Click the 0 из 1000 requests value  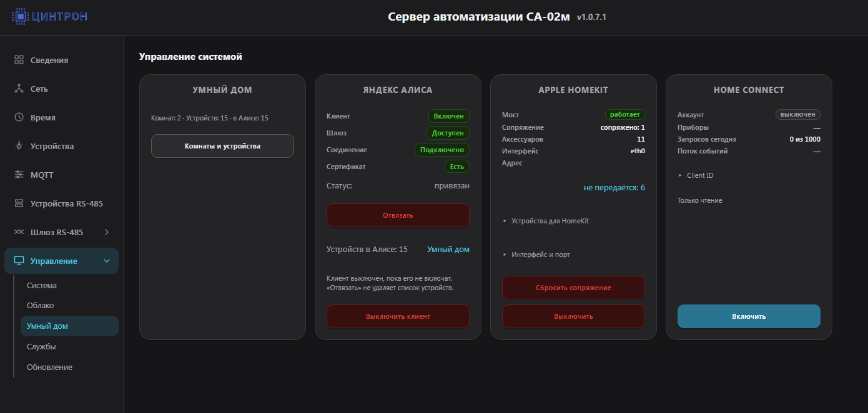pyautogui.click(x=805, y=139)
